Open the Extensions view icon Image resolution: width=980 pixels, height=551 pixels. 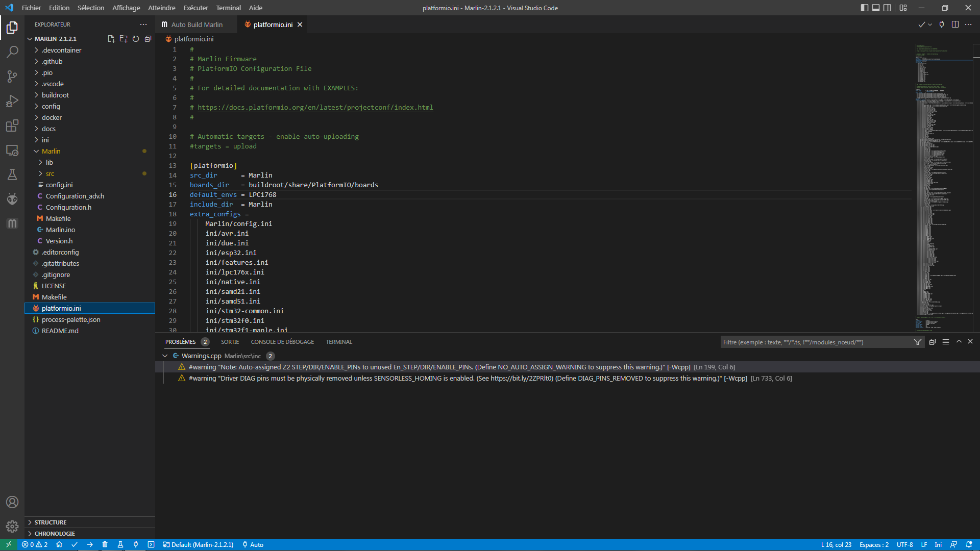point(12,126)
